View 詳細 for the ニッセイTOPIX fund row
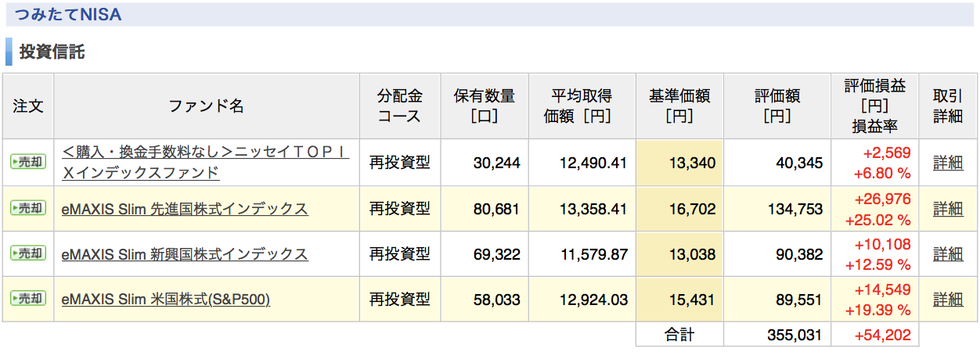The image size is (980, 352). coord(948,163)
